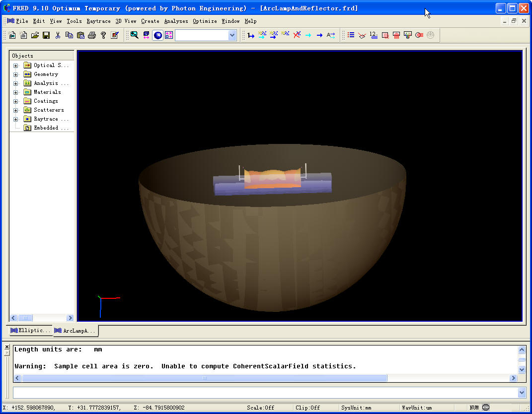Click the advanced raytrace A-arrow icon
Viewport: 532px width, 414px height.
pyautogui.click(x=331, y=35)
